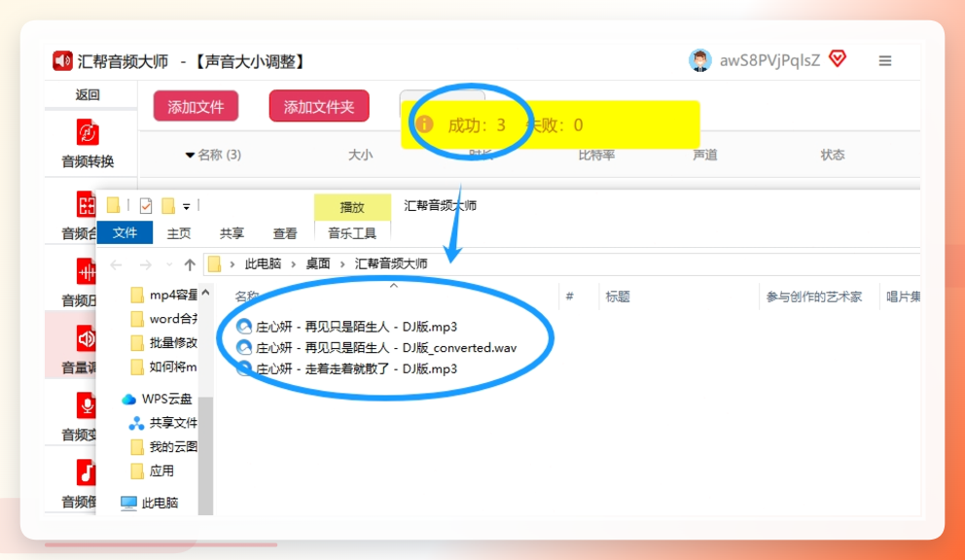Click the 共享文件 share icon
Image resolution: width=965 pixels, height=560 pixels.
click(136, 423)
